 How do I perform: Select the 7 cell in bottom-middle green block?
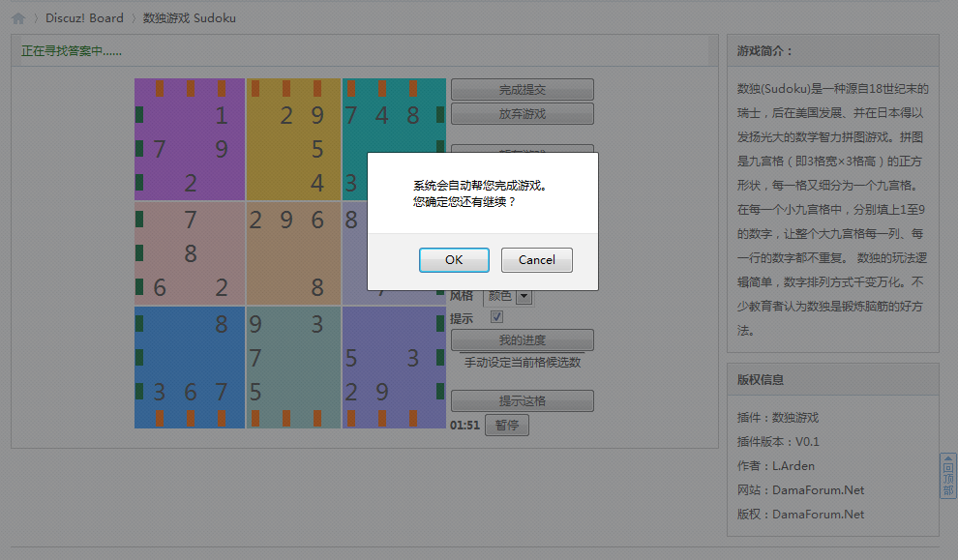point(255,359)
